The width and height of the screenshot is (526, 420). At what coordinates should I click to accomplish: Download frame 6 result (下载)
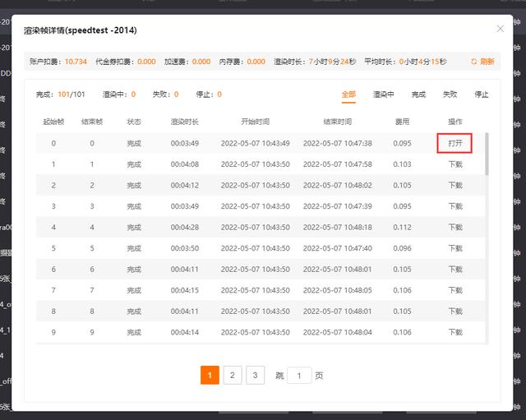click(454, 270)
